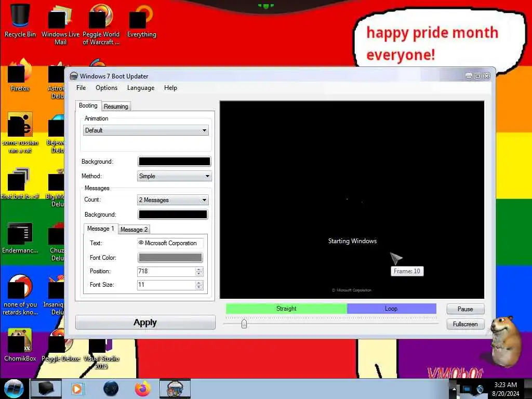532x399 pixels.
Task: Select the 'that but its c#' desktop icon
Action: pyautogui.click(x=20, y=183)
